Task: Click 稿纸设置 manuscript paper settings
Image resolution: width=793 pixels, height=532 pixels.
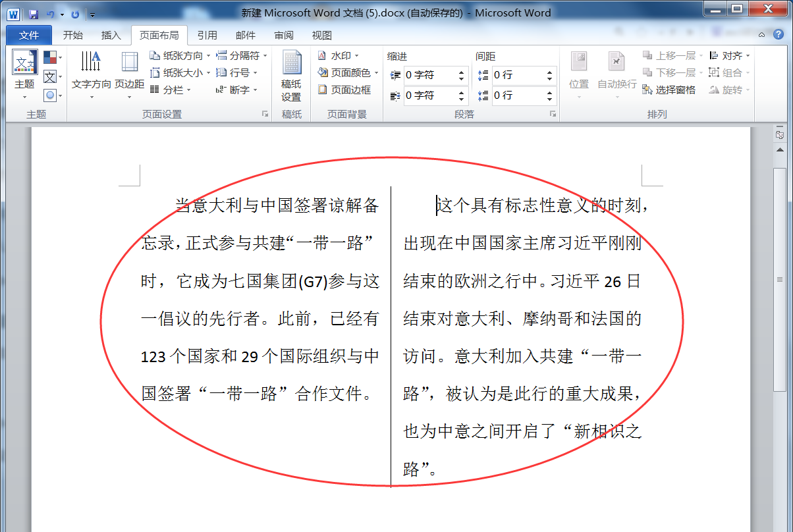Action: coord(291,75)
